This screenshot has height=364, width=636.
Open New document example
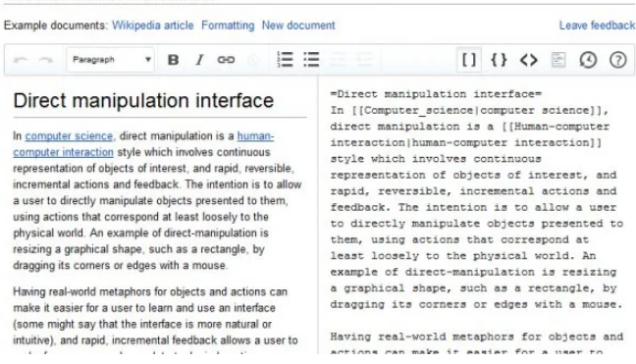click(298, 26)
